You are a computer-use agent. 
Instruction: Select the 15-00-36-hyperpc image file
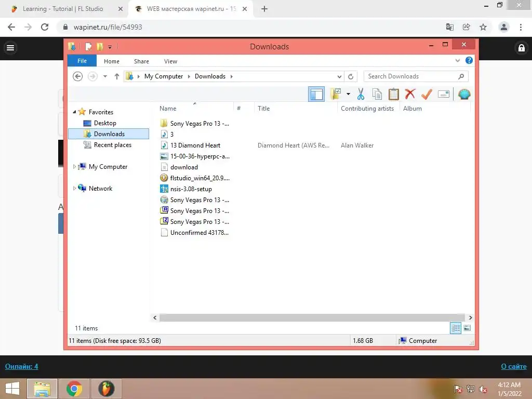click(195, 156)
